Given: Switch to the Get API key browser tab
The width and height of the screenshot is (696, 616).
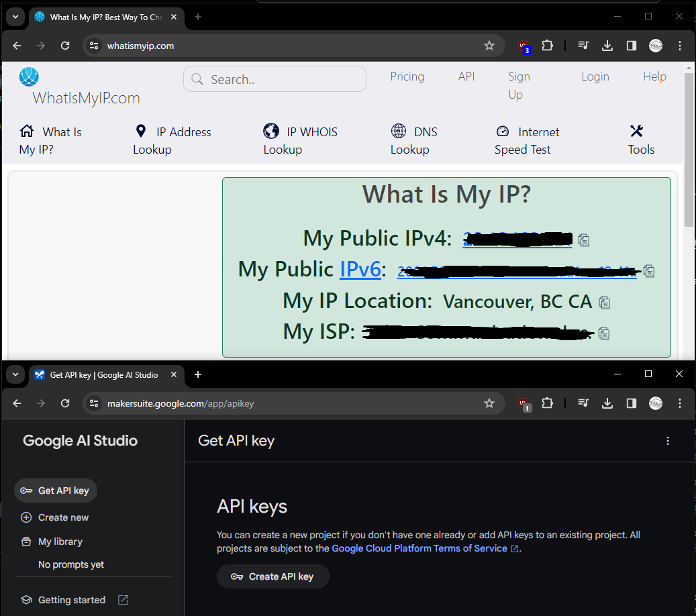Looking at the screenshot, I should point(101,375).
